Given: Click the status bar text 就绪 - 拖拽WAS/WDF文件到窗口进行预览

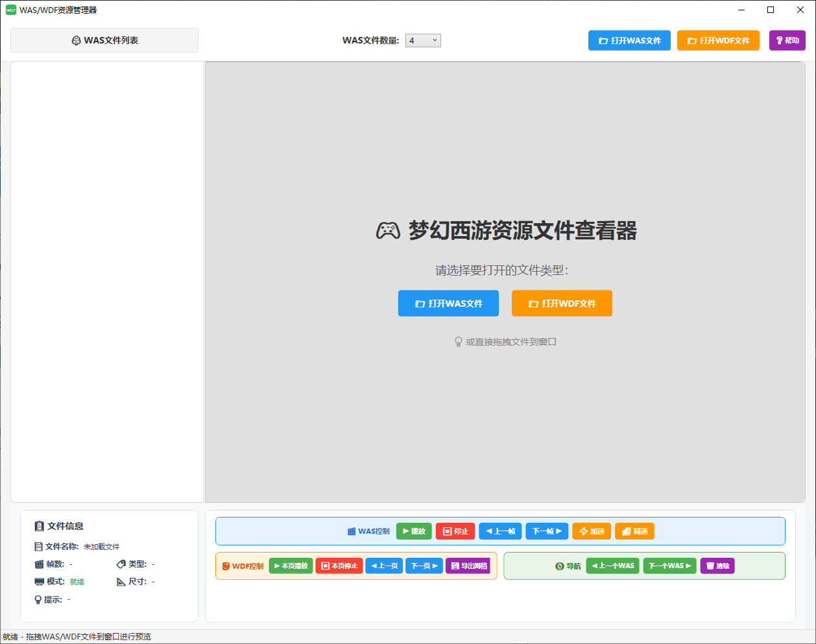Looking at the screenshot, I should 77,637.
